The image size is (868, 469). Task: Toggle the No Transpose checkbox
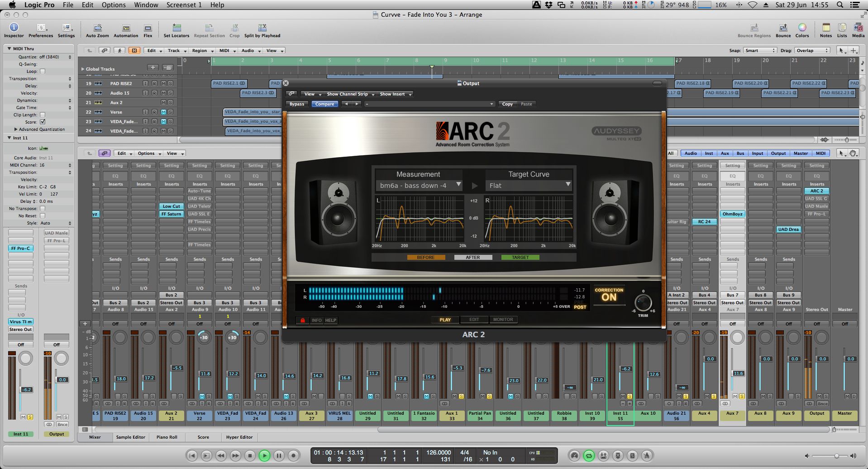[x=43, y=208]
